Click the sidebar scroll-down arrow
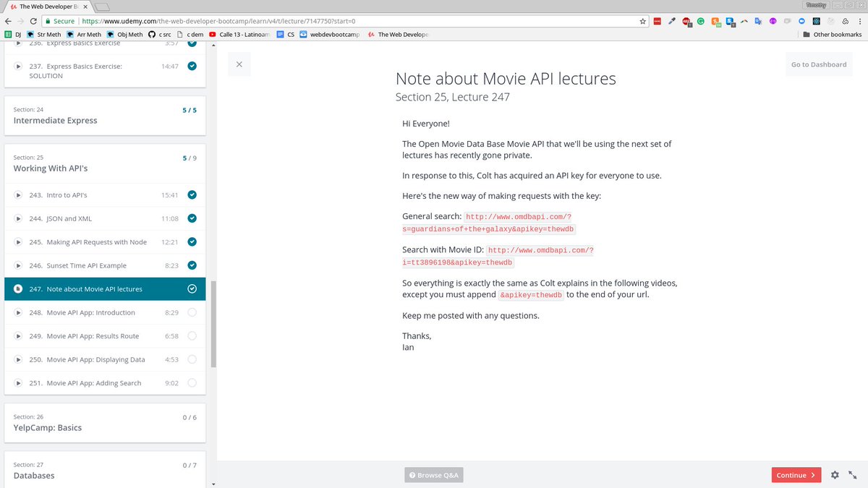The image size is (868, 488). point(213,484)
